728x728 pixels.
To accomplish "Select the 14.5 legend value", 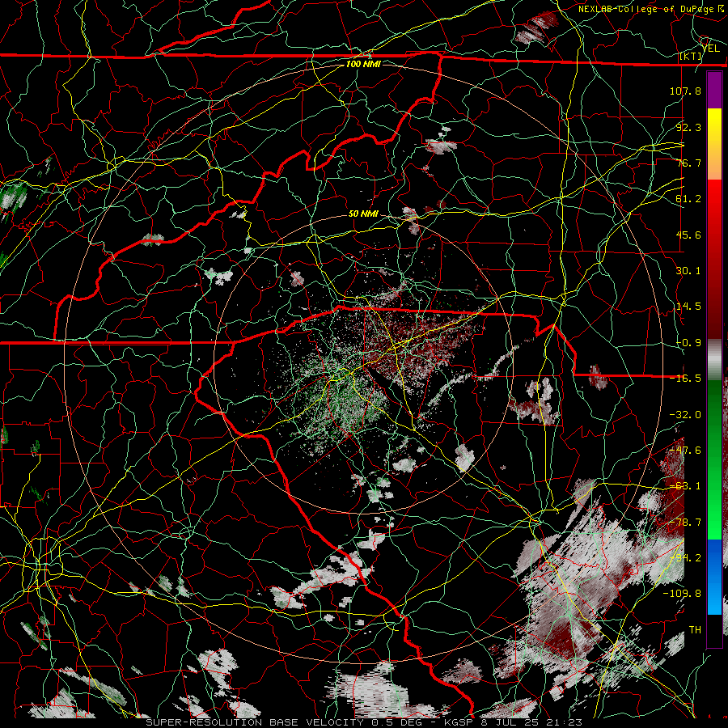I will click(688, 307).
